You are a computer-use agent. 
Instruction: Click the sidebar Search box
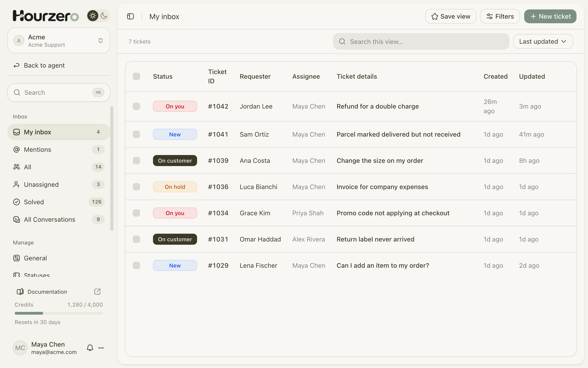coord(59,92)
